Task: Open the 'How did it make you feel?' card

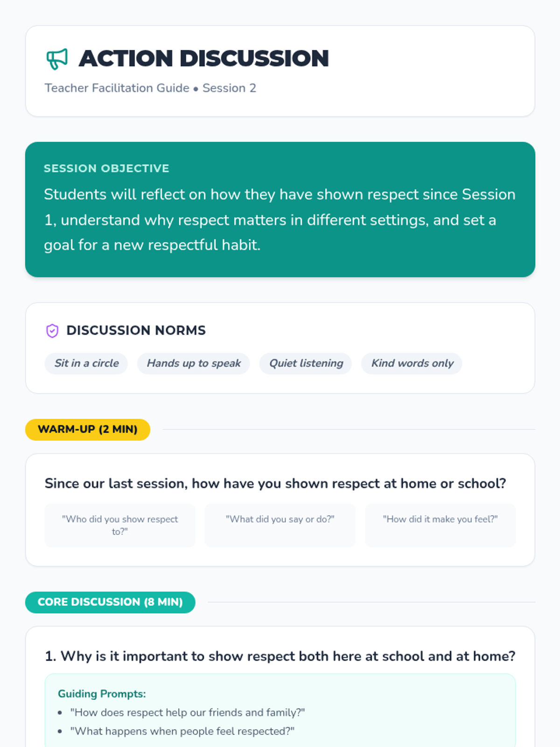Action: coord(440,525)
